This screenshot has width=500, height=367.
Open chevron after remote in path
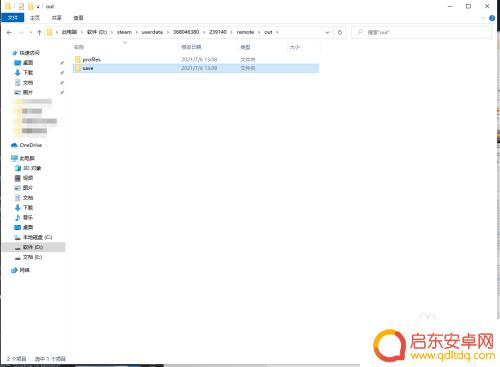[259, 32]
